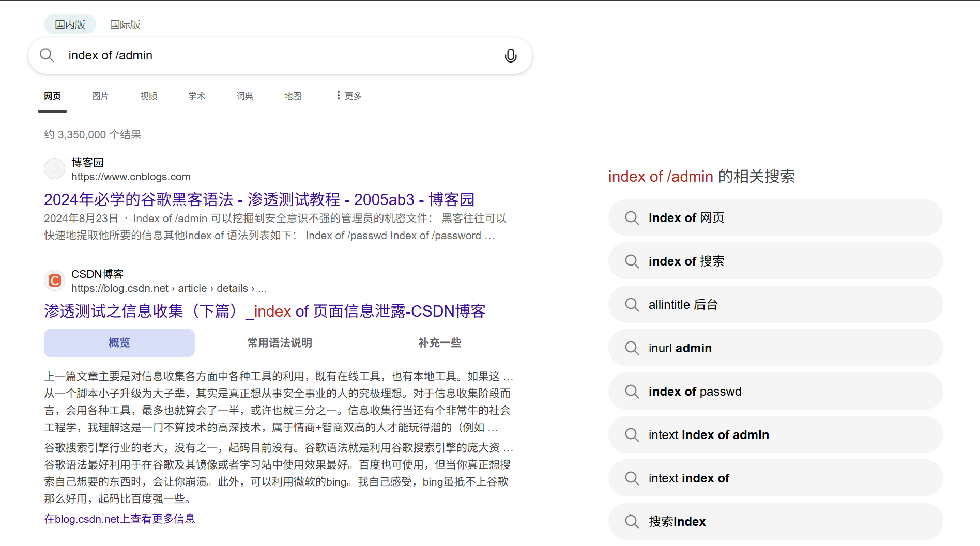Visit the blog.csdn.net article URL
This screenshot has height=546, width=980.
[169, 288]
